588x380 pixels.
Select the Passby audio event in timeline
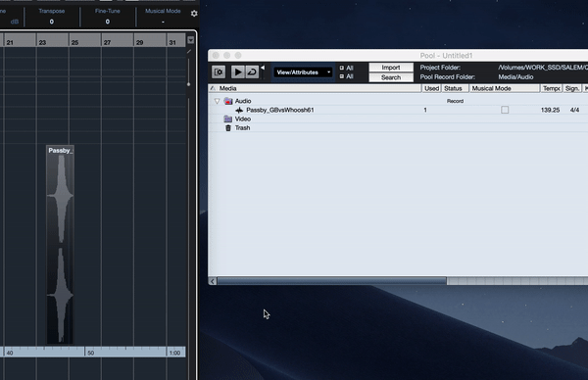pyautogui.click(x=60, y=245)
